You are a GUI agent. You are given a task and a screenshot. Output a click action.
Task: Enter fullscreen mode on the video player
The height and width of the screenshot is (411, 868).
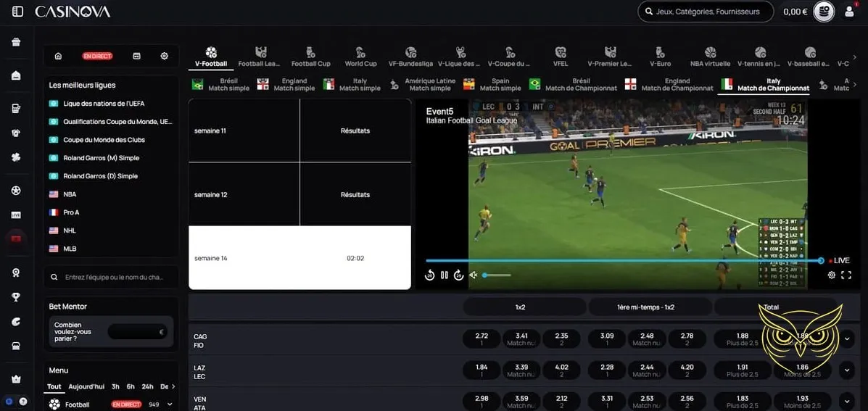click(x=846, y=275)
